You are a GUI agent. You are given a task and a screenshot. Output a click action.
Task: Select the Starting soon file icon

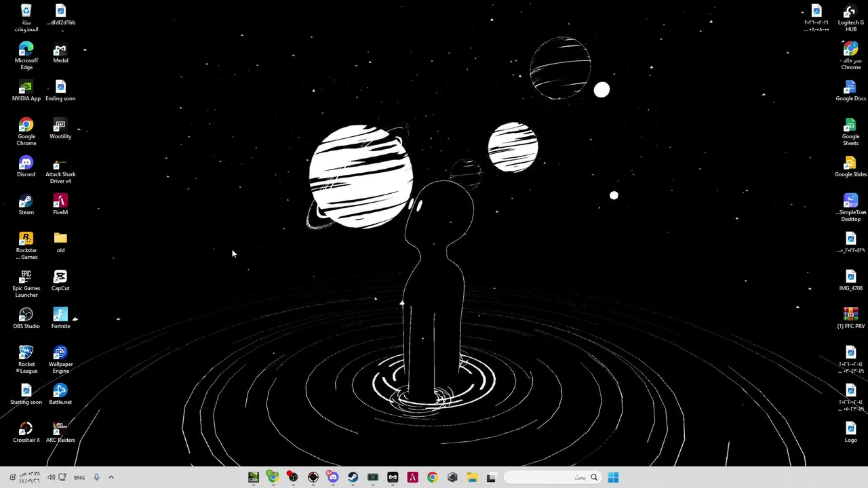click(26, 394)
